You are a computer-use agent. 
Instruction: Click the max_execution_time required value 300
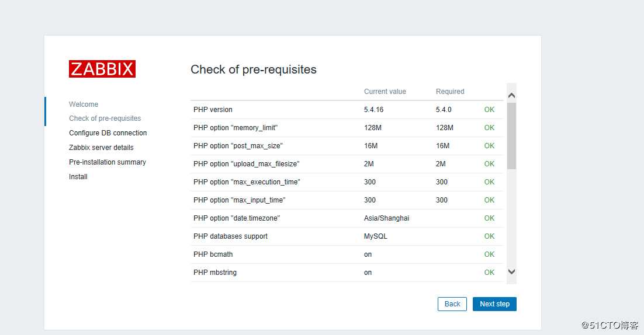point(442,182)
